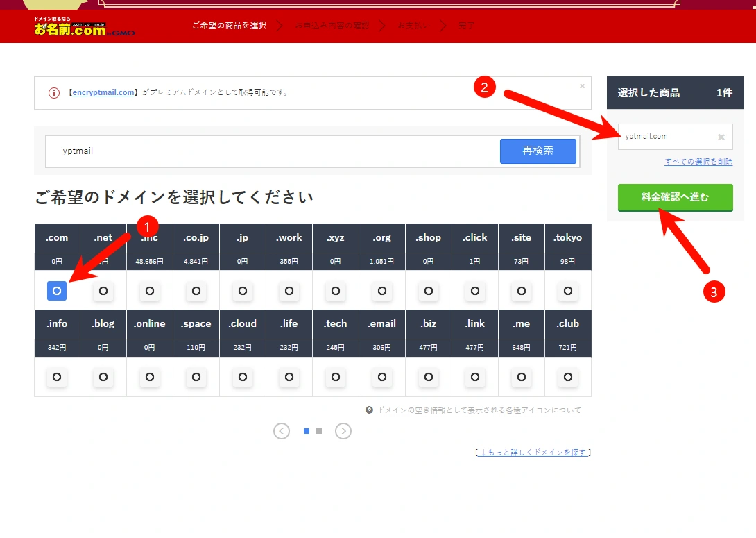
Task: Remove yptmail.com from selected items
Action: pos(721,137)
